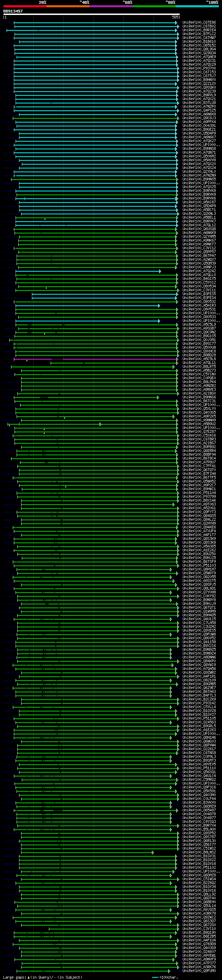Select hit label UniRef100_B8LRT5
Screen dimensions: 222x980
click(x=199, y=367)
